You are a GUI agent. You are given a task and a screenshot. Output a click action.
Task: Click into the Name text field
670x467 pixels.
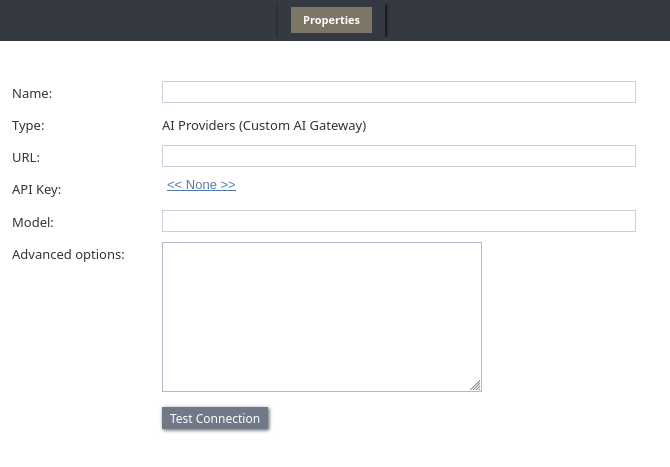[x=398, y=92]
